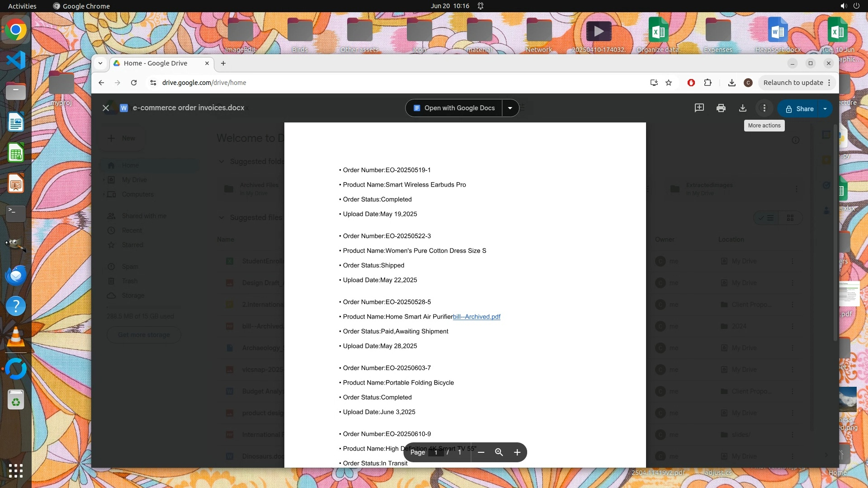Zoom out using the minus icon
Screen dimensions: 868x488
(x=481, y=452)
